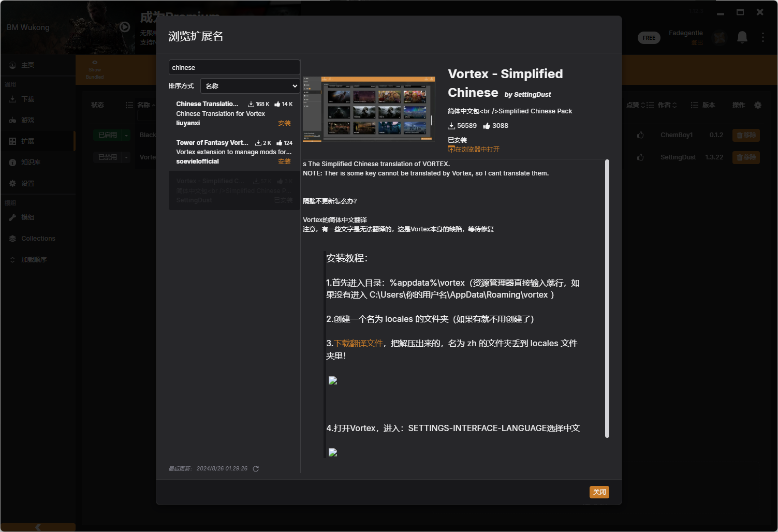Click the extension preview screenshot thumbnail
The image size is (778, 532).
pos(369,108)
